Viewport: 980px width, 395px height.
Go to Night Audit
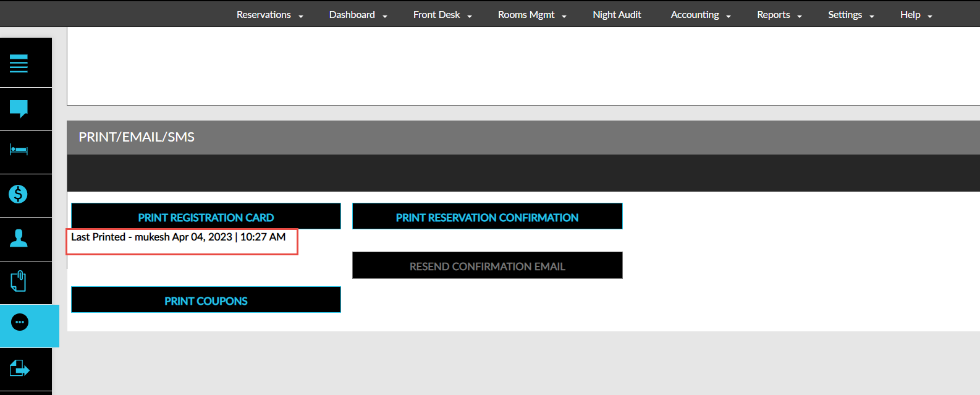pos(617,15)
